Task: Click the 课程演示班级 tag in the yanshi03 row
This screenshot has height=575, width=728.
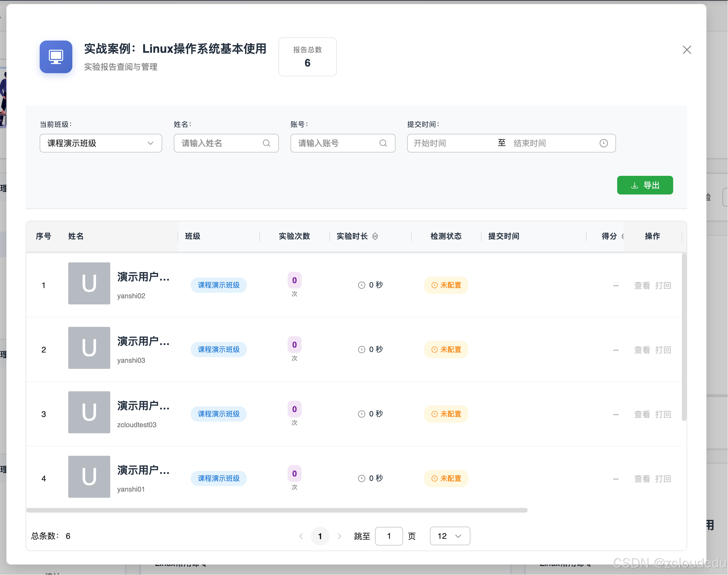Action: pos(218,349)
